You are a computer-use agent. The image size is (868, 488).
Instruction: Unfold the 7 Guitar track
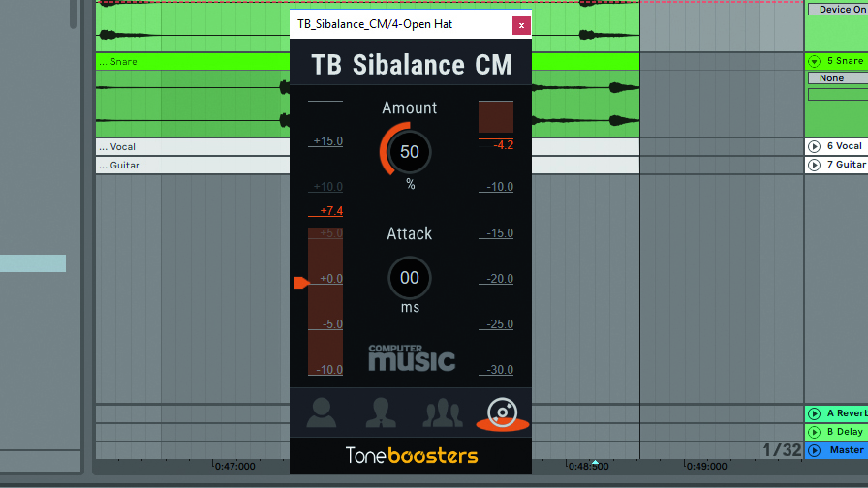point(814,165)
